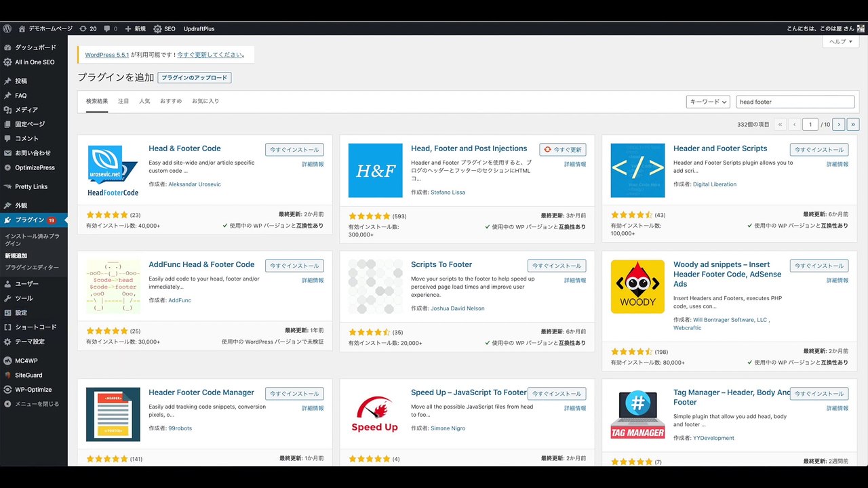
Task: Switch to the 注目 tab
Action: pos(123,101)
